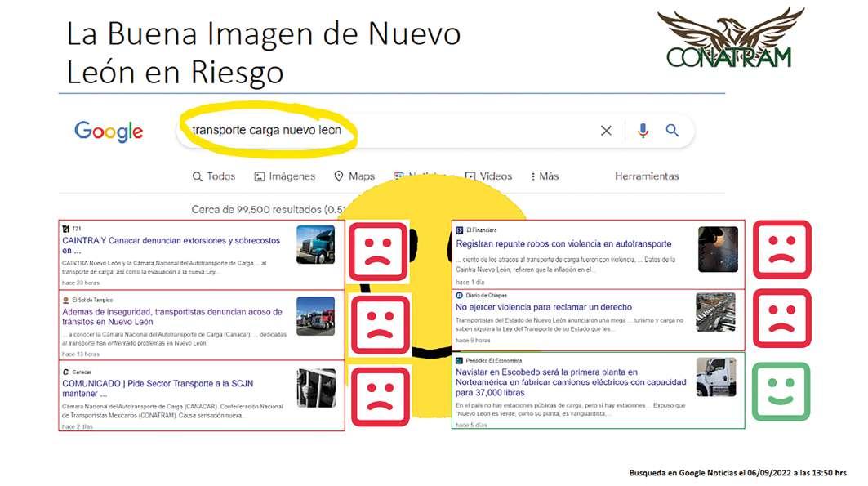
Task: Open 'COMUNICADO | Pide Sector Transporte' headline
Action: tap(158, 388)
